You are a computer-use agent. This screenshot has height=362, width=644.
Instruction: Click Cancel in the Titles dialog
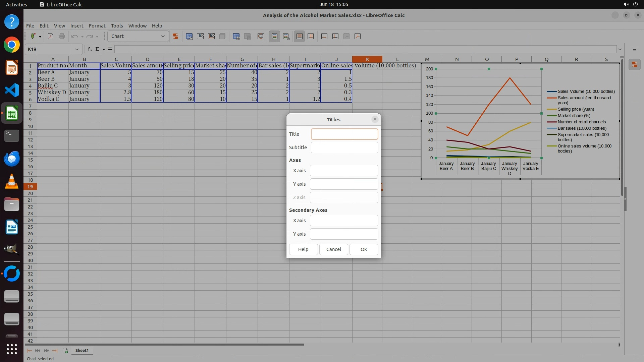tap(333, 249)
